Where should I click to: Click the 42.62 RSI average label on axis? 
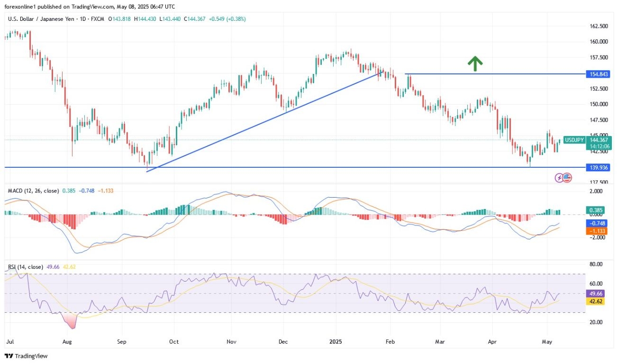click(596, 301)
